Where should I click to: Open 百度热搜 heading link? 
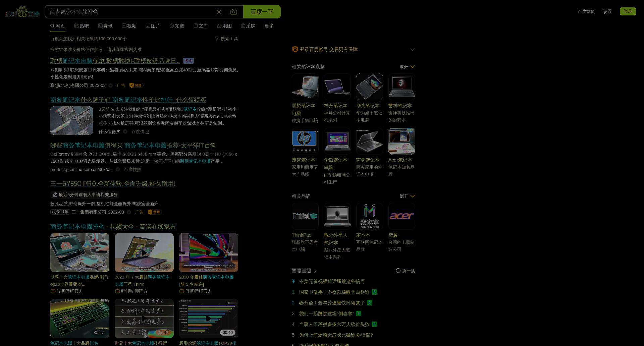[304, 271]
